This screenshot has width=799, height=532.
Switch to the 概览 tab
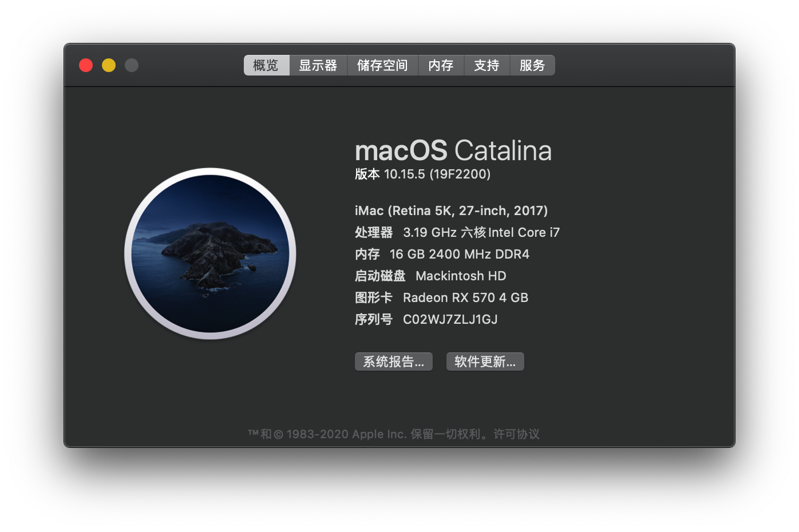pyautogui.click(x=266, y=65)
